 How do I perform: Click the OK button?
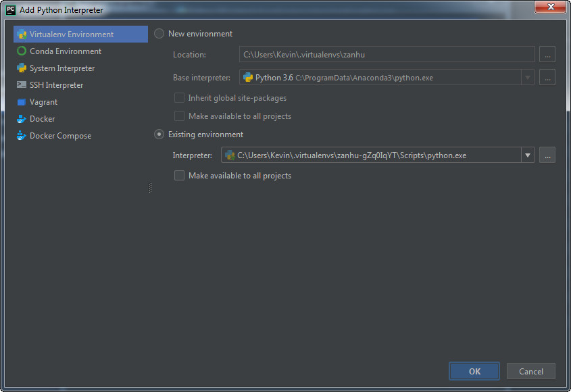[x=474, y=371]
